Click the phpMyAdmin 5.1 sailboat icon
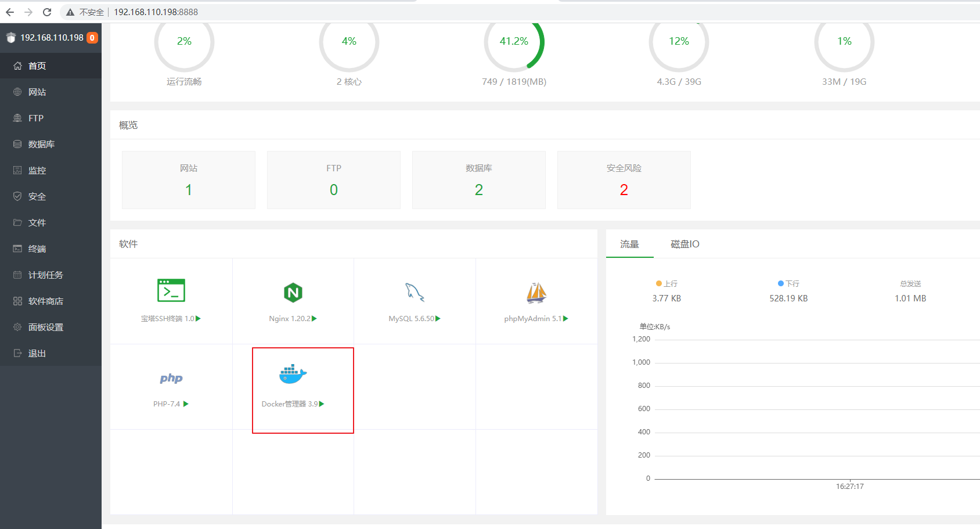 coord(536,293)
